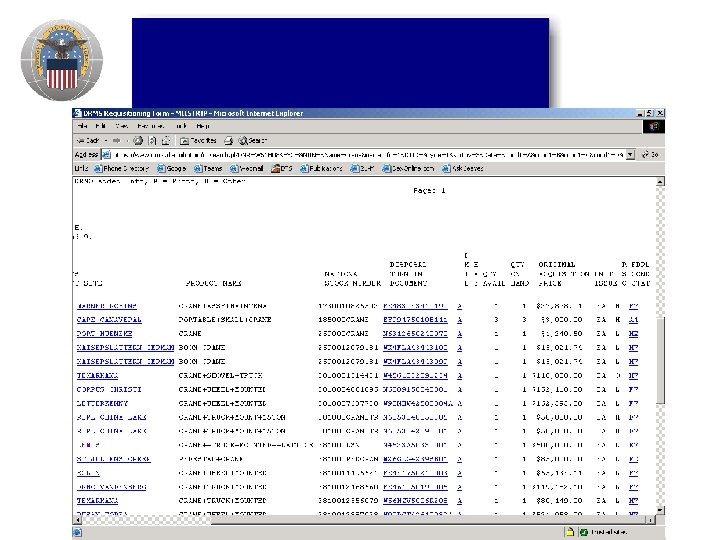Open the Search toolbar button
This screenshot has height=540, width=720.
point(253,141)
